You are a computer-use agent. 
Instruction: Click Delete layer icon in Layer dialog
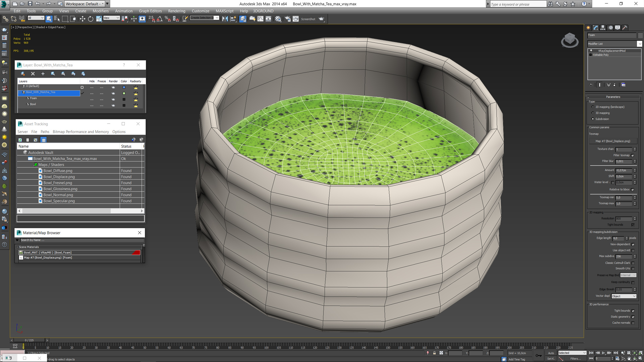click(x=33, y=74)
